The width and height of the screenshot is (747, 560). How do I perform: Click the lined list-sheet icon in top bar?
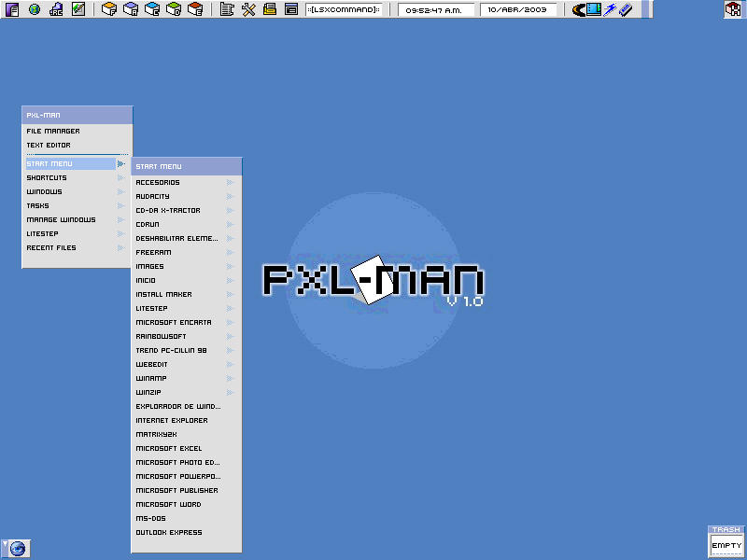(227, 9)
